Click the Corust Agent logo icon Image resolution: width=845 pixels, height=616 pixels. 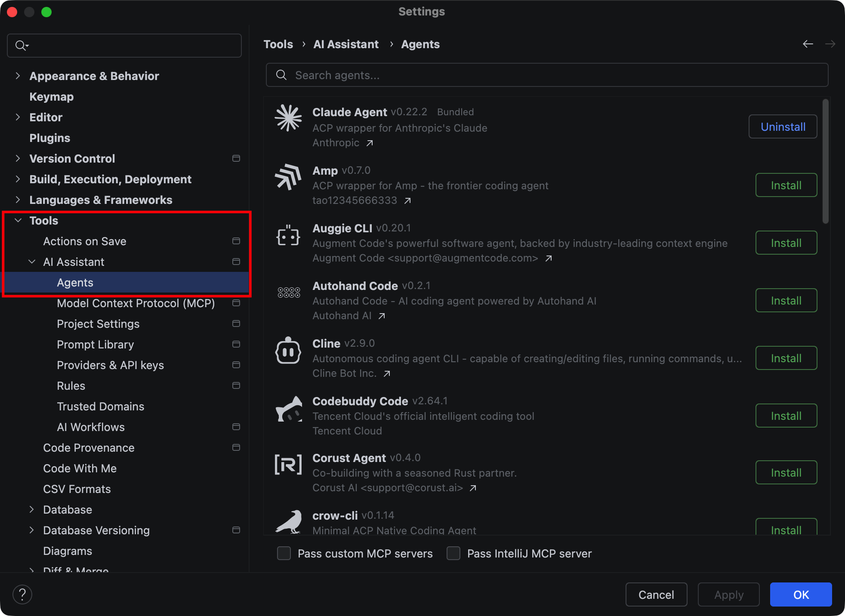click(288, 465)
